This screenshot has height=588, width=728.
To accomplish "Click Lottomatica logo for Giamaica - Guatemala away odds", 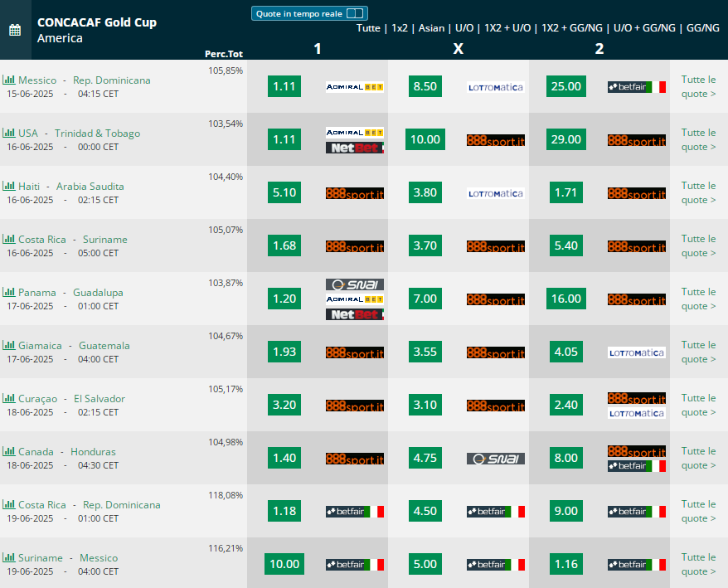I will [x=637, y=352].
